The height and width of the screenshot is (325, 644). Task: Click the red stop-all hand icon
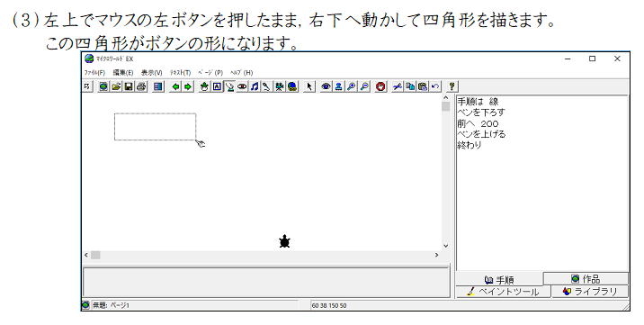pos(381,86)
